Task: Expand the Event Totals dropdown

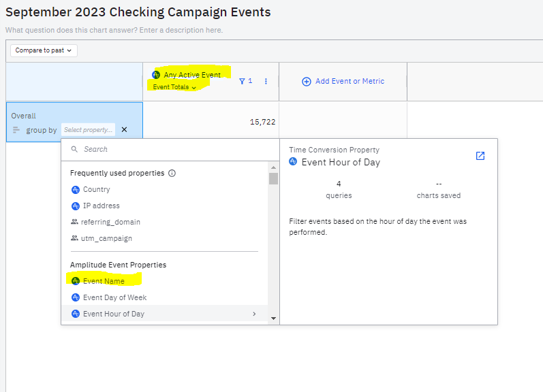Action: (x=174, y=87)
